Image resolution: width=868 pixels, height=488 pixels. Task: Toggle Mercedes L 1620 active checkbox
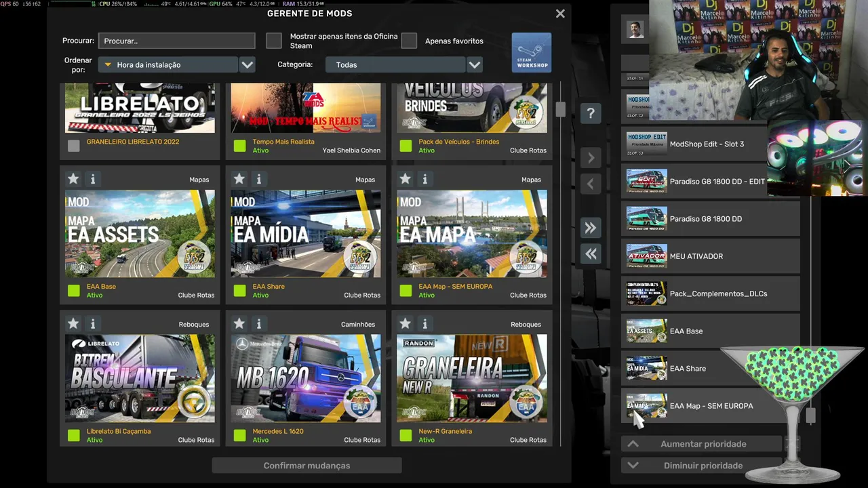pyautogui.click(x=239, y=435)
